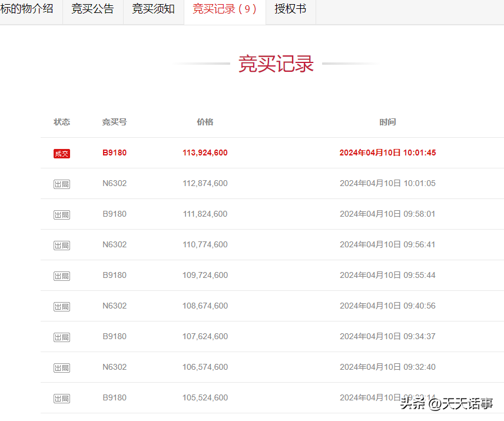
Task: Click 出局 badge in the 107,624,600 row
Action: point(62,337)
